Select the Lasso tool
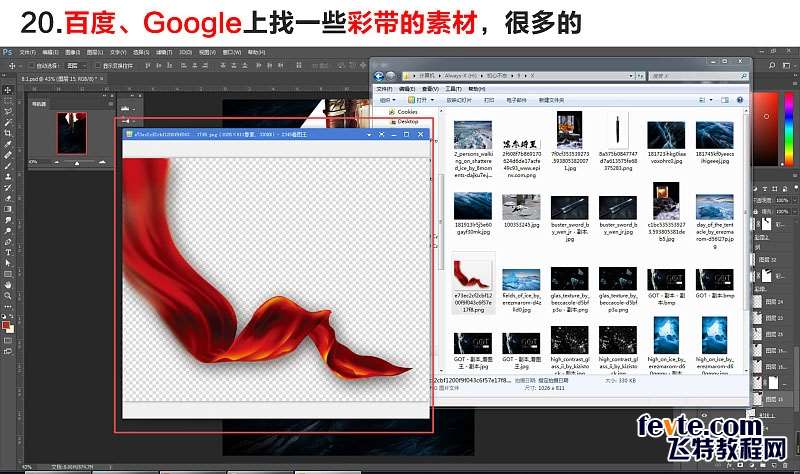800x474 pixels. [x=8, y=111]
